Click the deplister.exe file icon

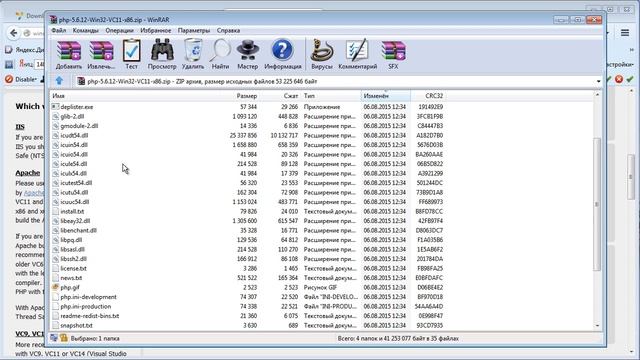pos(55,107)
